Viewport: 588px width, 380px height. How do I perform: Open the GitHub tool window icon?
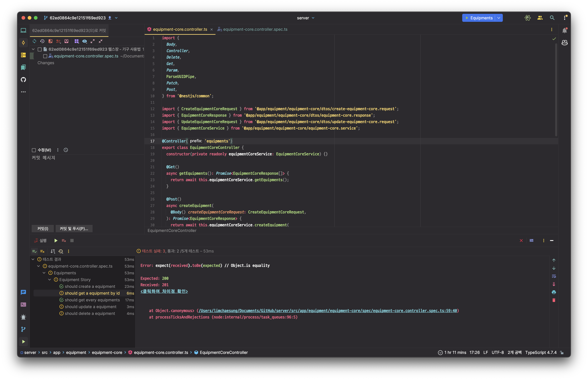pos(23,79)
